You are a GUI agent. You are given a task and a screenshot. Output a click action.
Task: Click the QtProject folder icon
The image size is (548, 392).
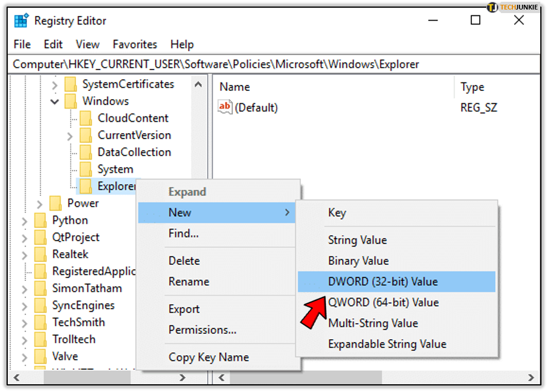40,237
